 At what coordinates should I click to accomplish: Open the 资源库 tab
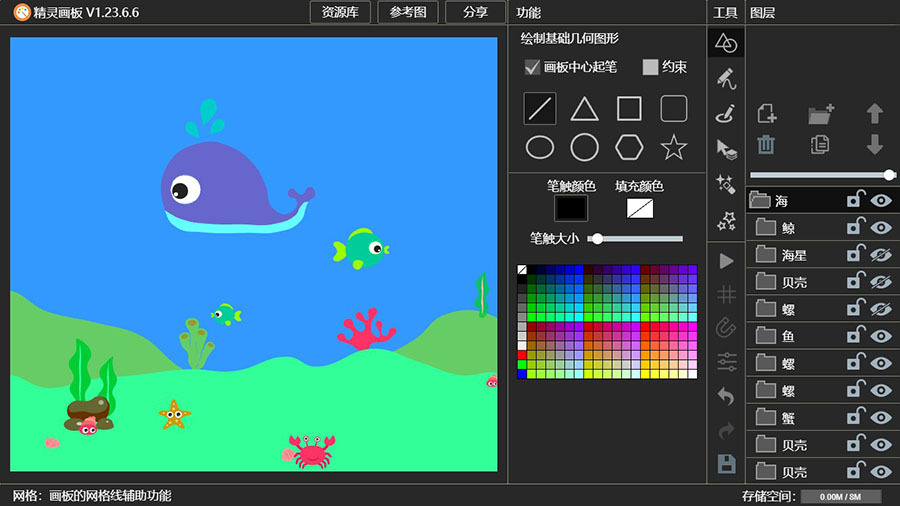[x=341, y=12]
